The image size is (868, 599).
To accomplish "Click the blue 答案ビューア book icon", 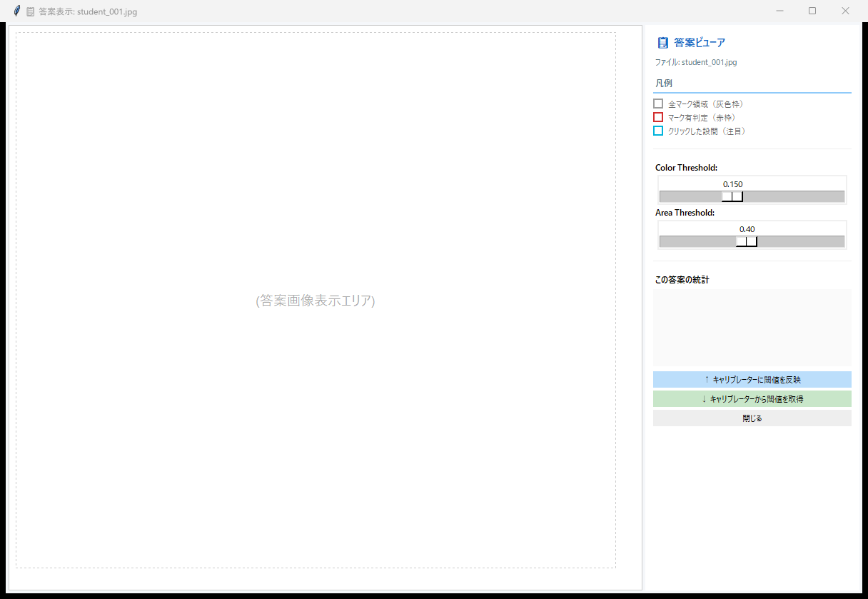I will (663, 42).
